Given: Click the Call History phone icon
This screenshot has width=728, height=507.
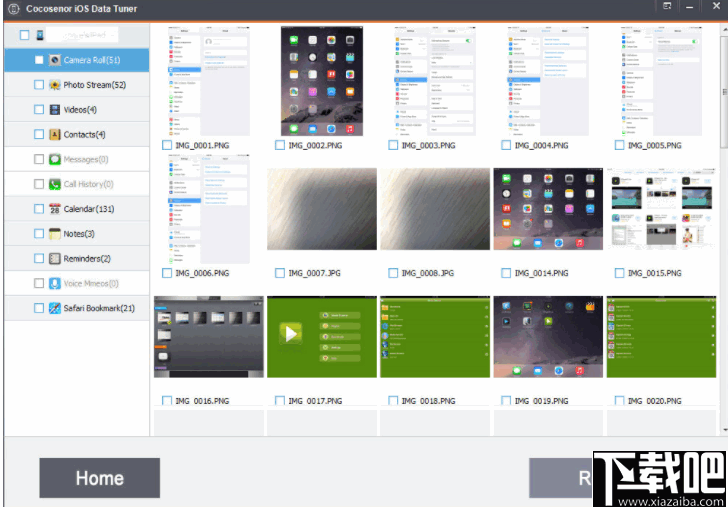Looking at the screenshot, I should click(x=55, y=184).
